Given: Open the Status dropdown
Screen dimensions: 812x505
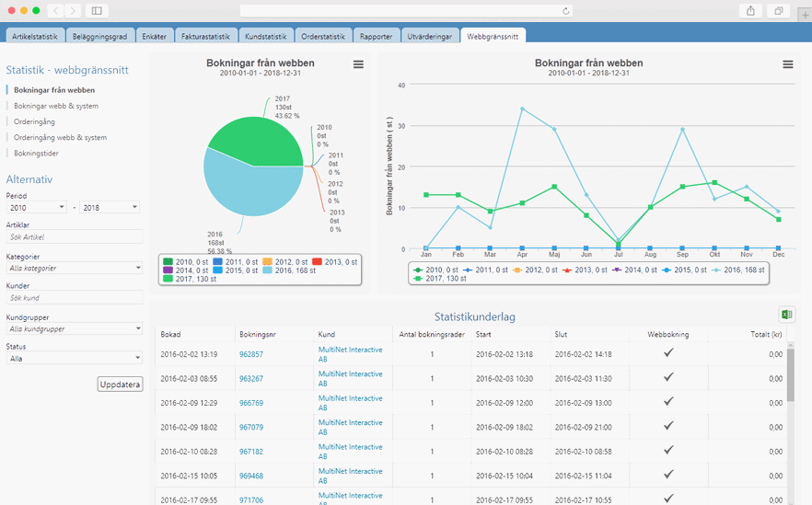Looking at the screenshot, I should 74,358.
